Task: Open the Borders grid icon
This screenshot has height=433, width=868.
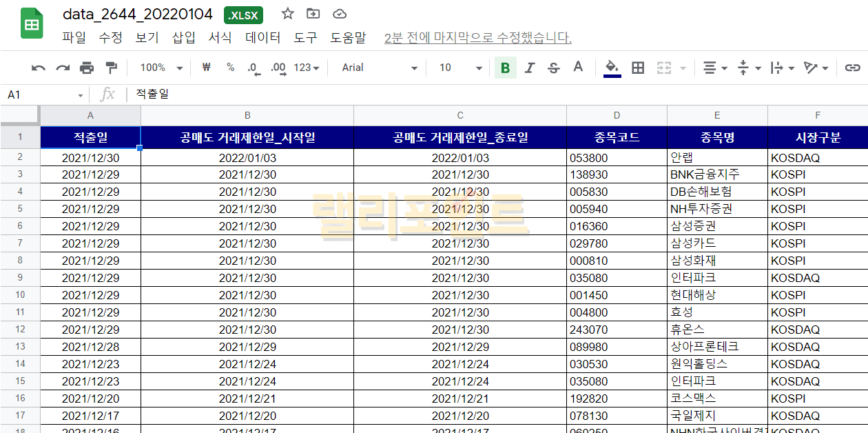Action: 638,68
